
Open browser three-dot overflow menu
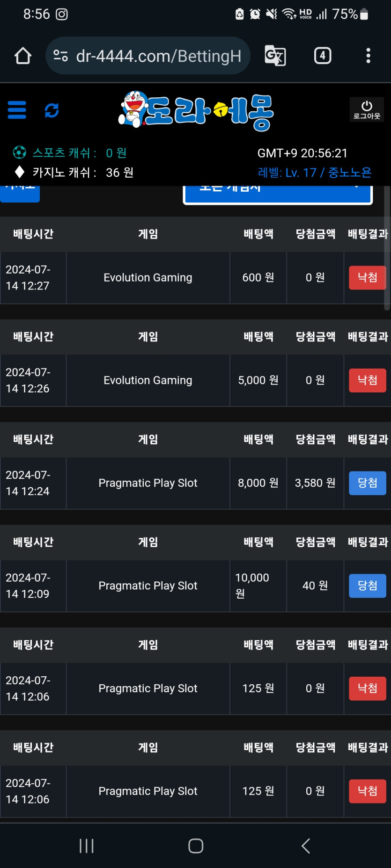[x=369, y=56]
